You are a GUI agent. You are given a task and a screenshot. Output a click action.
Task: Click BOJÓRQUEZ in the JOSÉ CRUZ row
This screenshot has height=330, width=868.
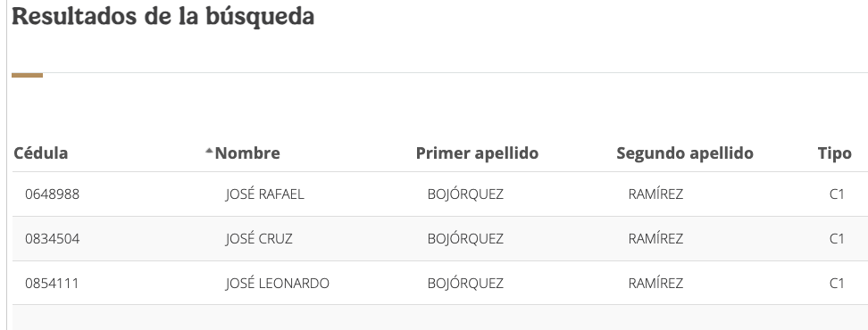point(465,239)
